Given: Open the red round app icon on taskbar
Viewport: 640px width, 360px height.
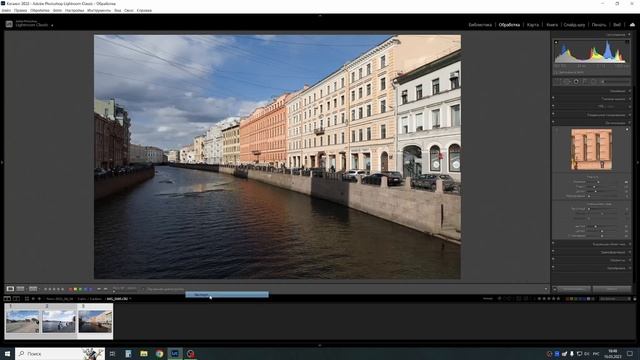Looking at the screenshot, I should tap(191, 353).
